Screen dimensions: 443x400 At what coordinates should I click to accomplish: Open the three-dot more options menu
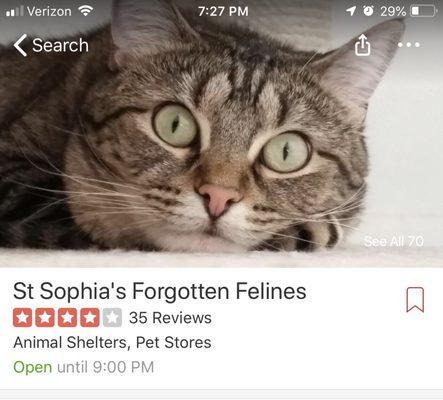point(408,45)
